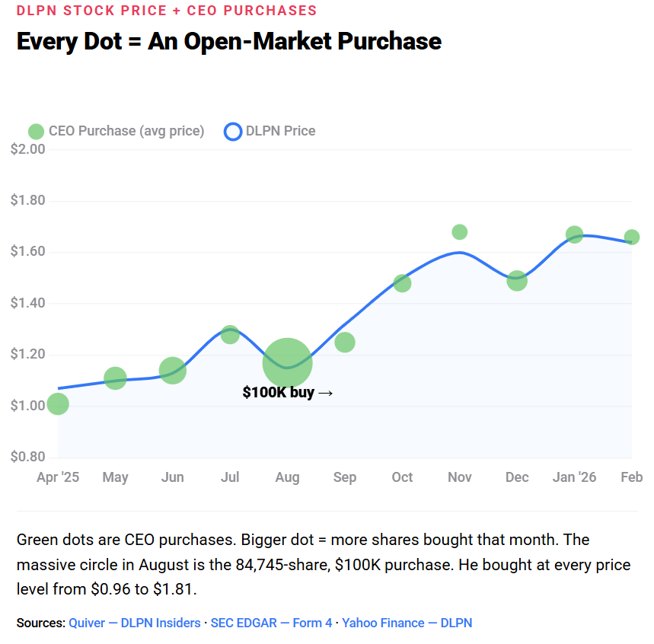
Task: Click the September purchase dot
Action: (x=345, y=343)
